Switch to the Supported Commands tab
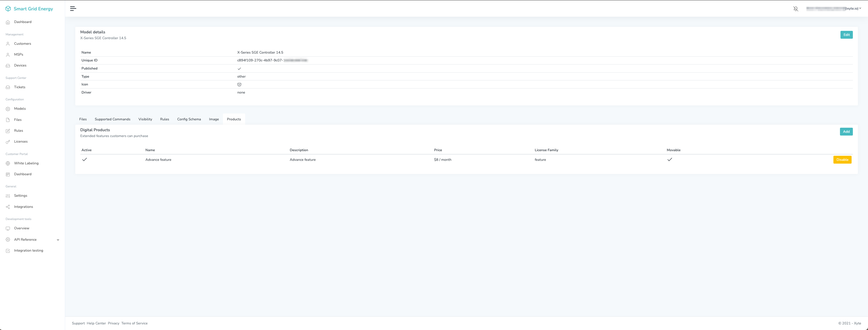Screen dimensions: 868x330 [112, 119]
